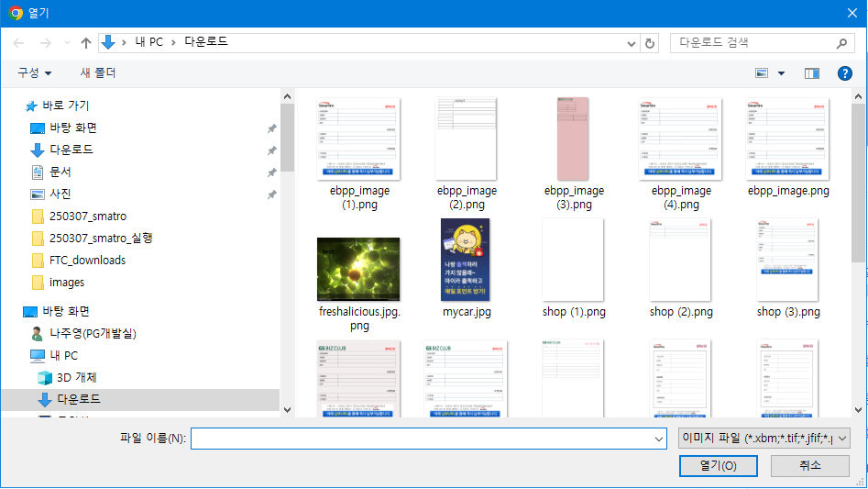868x489 pixels.
Task: Open 다운로드 under quick access
Action: coord(71,150)
